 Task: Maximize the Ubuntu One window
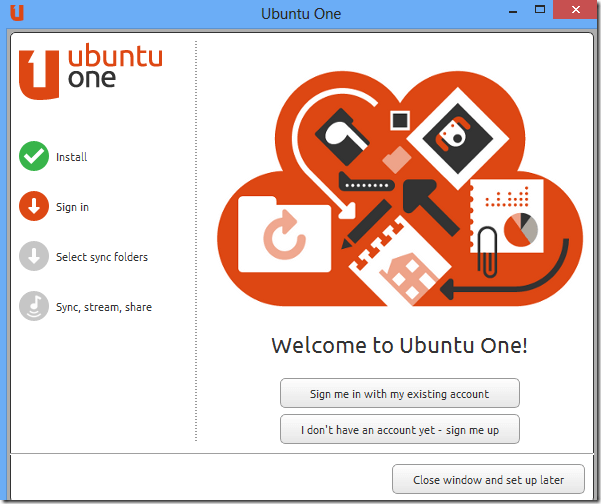540,10
